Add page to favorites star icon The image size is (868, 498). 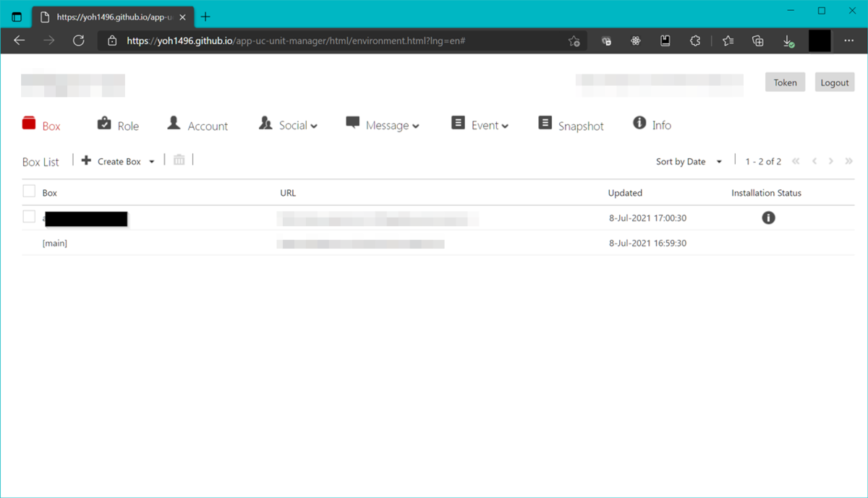(x=574, y=41)
